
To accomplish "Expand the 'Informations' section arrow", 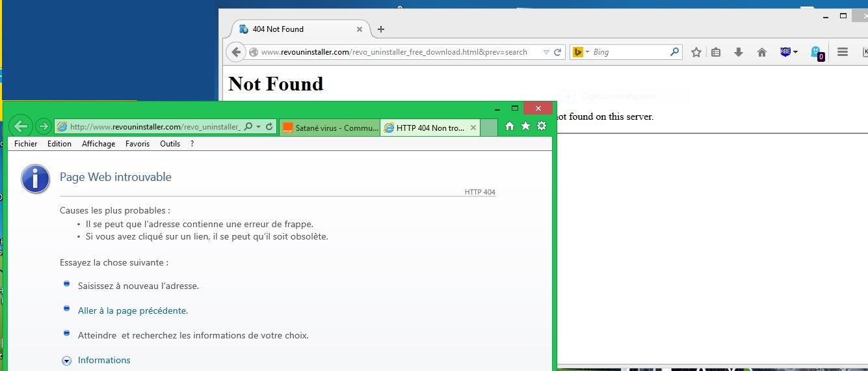I will (66, 361).
